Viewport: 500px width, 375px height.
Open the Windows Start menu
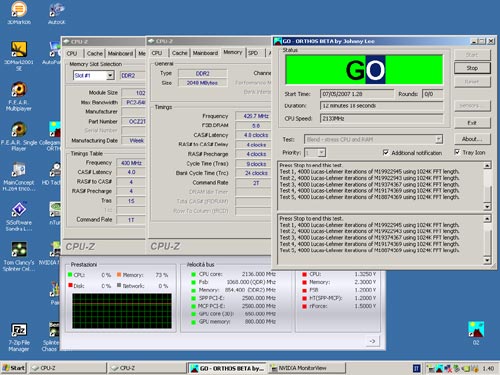(14, 368)
